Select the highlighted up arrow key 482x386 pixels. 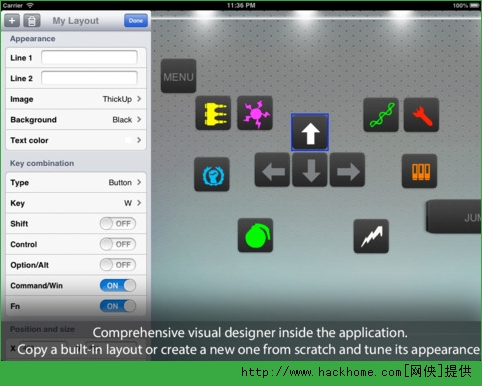(310, 132)
